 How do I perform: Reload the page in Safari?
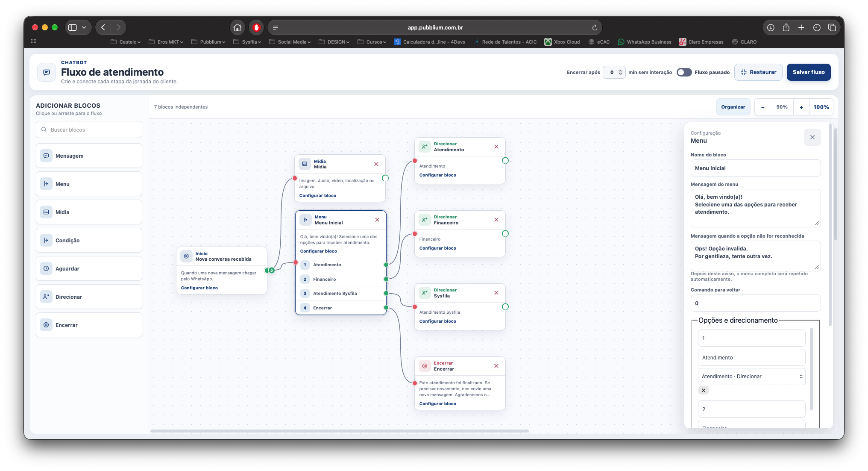pos(595,27)
